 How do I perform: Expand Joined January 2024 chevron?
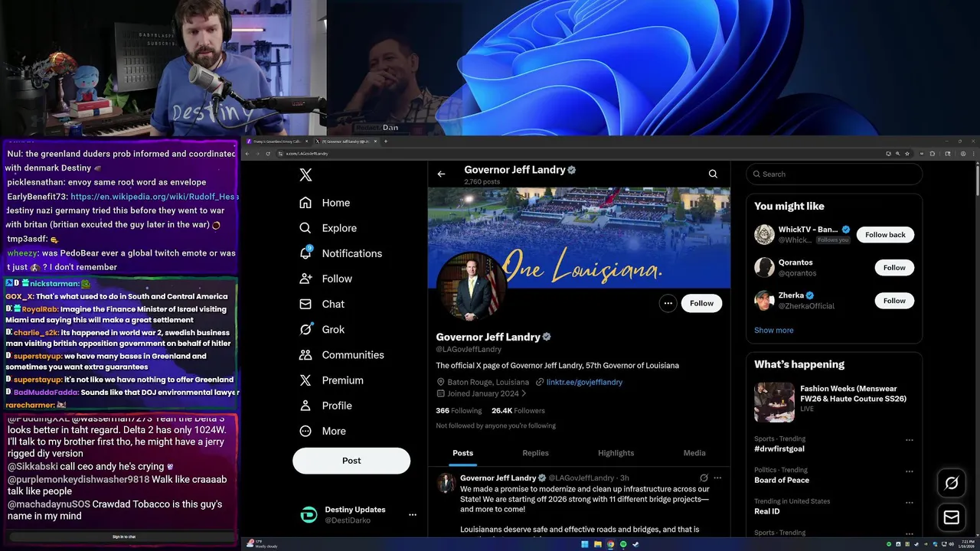(x=524, y=393)
